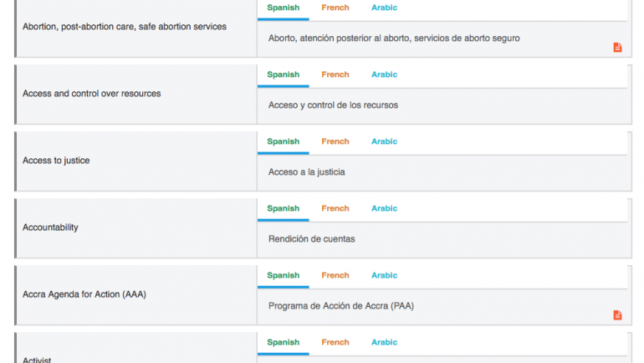Viewport: 644px width, 363px height.
Task: Select Arabic tab for Activist entry
Action: click(x=385, y=342)
